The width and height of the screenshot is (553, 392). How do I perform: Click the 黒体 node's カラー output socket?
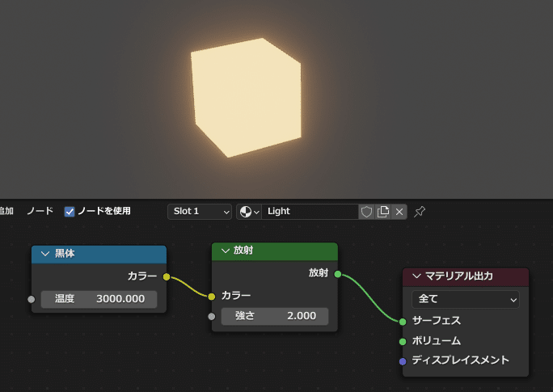(x=167, y=276)
